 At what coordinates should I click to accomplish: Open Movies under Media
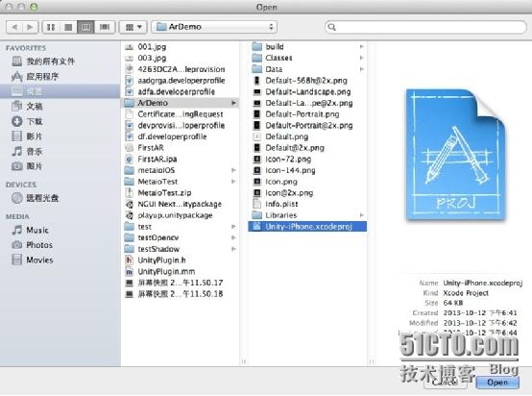(60, 260)
